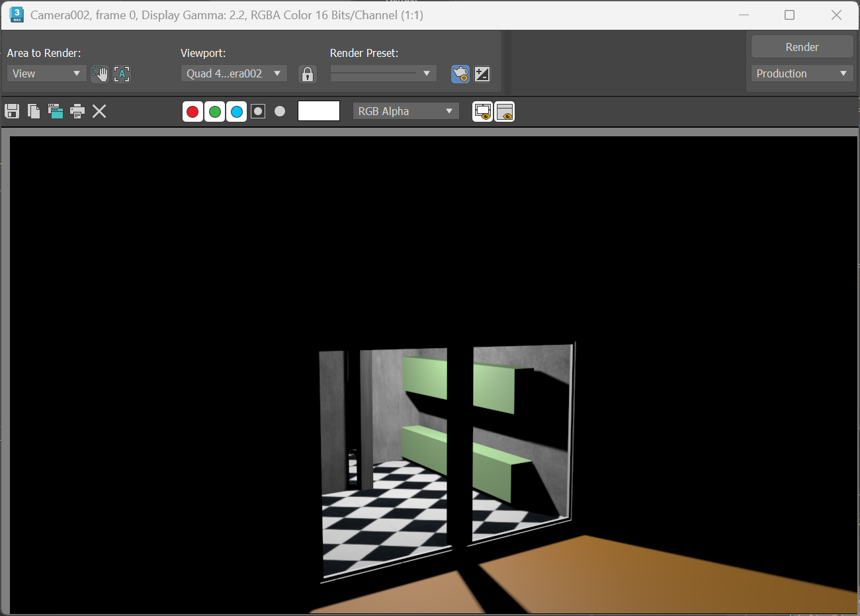Toggle the blue channel display
Screen dimensions: 860x616
236,111
